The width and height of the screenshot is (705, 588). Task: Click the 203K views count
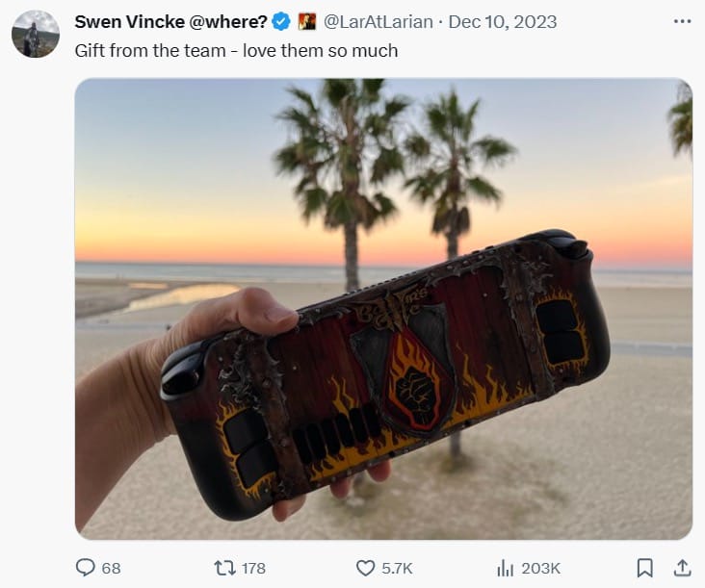pyautogui.click(x=540, y=568)
